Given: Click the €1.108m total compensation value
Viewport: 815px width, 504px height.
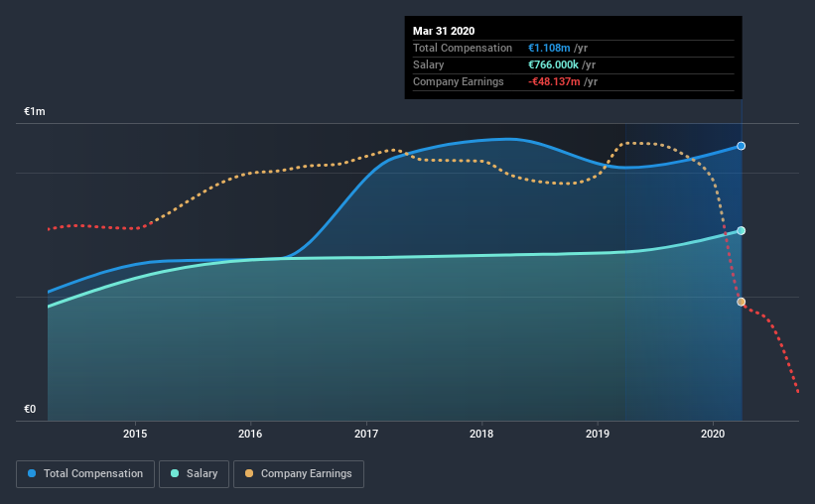Looking at the screenshot, I should (x=549, y=49).
